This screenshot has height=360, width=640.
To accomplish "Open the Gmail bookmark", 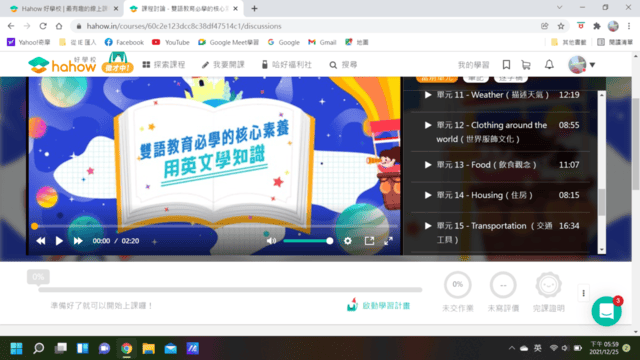I will pyautogui.click(x=322, y=42).
